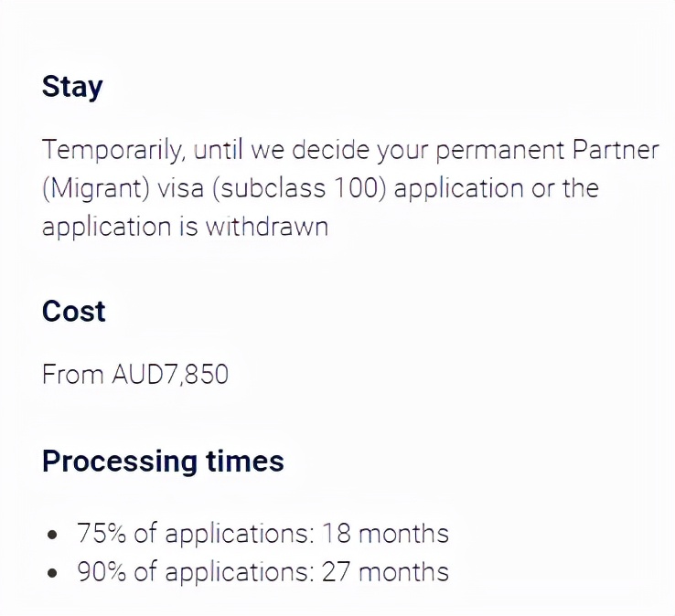The width and height of the screenshot is (675, 616).
Task: Click the Processing times heading
Action: pyautogui.click(x=163, y=462)
